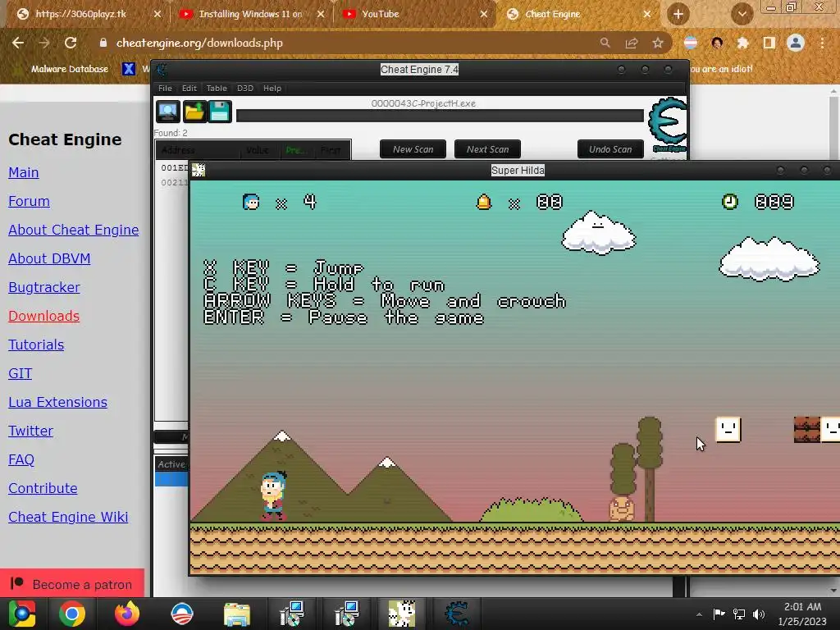Click the save floppy disk icon
Viewport: 840px width, 630px height.
click(220, 112)
